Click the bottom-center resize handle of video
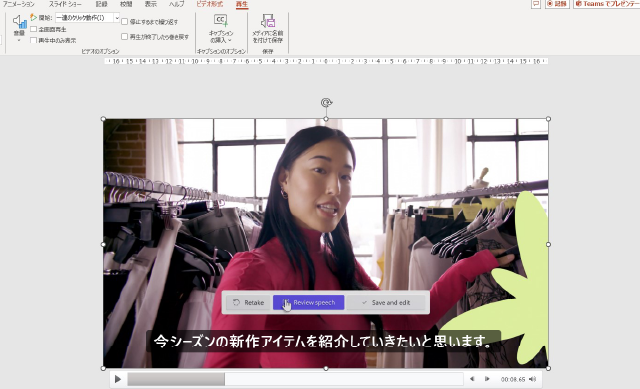Screen dimensions: 640x389 (x=326, y=369)
